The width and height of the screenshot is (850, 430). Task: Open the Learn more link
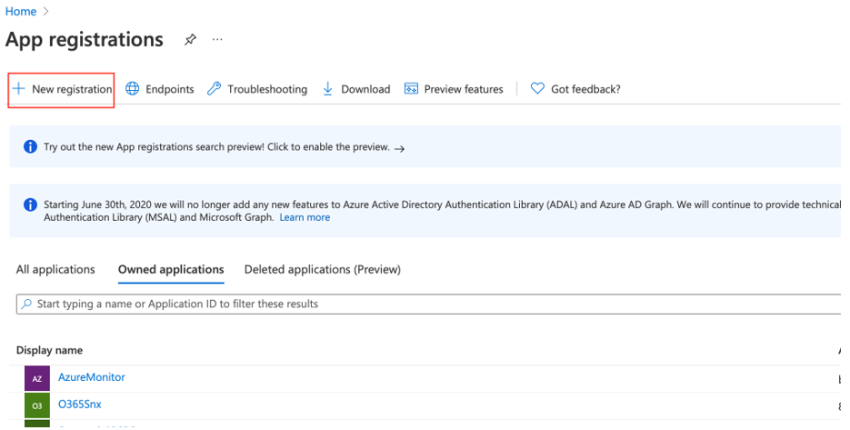point(304,217)
